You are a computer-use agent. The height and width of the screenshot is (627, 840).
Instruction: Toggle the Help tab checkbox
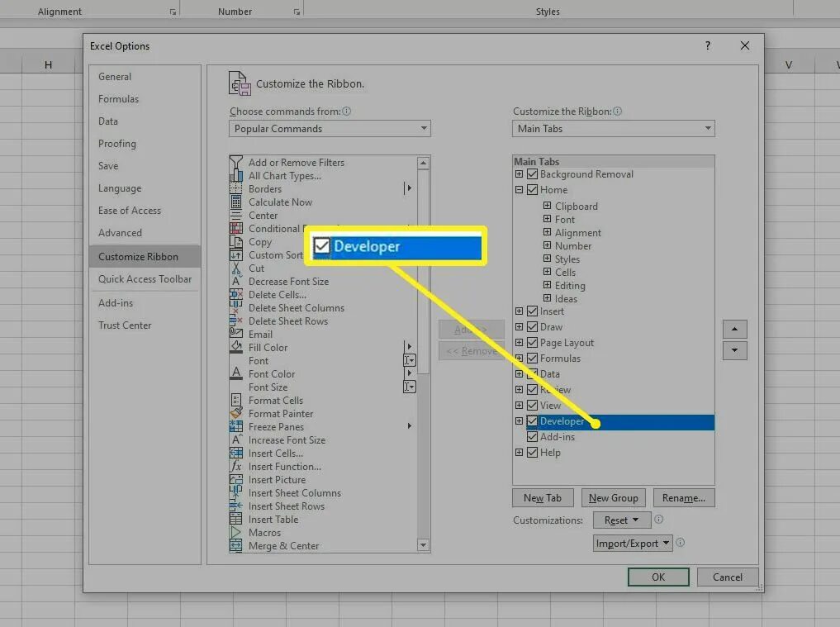(532, 453)
